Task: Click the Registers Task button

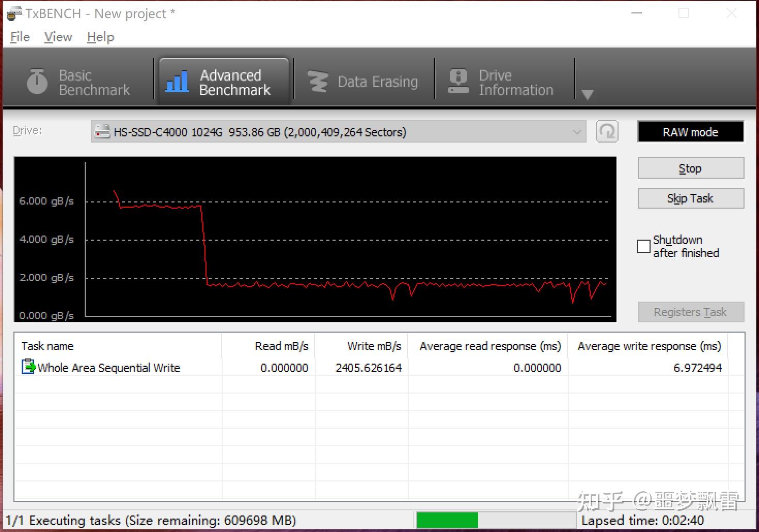Action: tap(690, 311)
